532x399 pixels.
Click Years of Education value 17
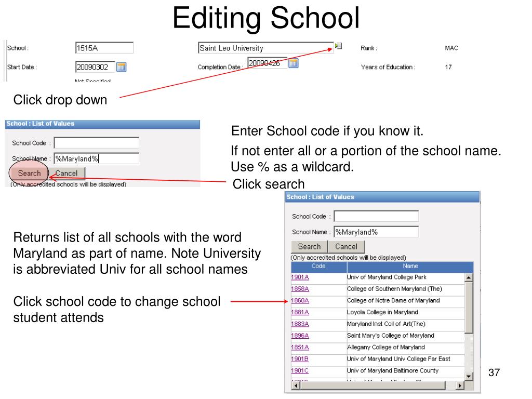[448, 67]
